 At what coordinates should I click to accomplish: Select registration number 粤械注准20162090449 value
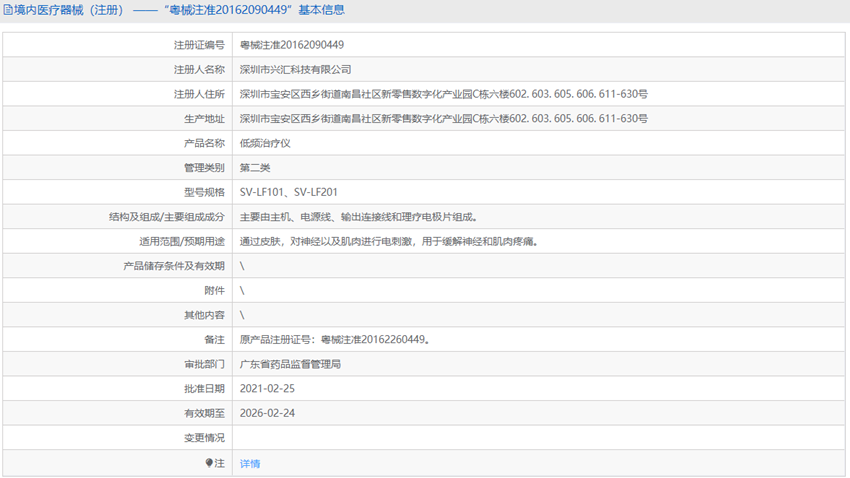coord(292,45)
